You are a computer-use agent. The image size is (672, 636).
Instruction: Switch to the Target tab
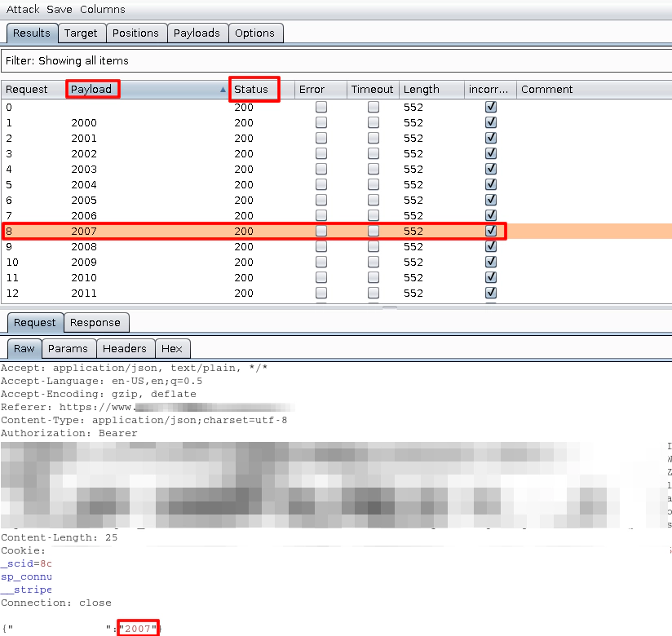tap(81, 33)
